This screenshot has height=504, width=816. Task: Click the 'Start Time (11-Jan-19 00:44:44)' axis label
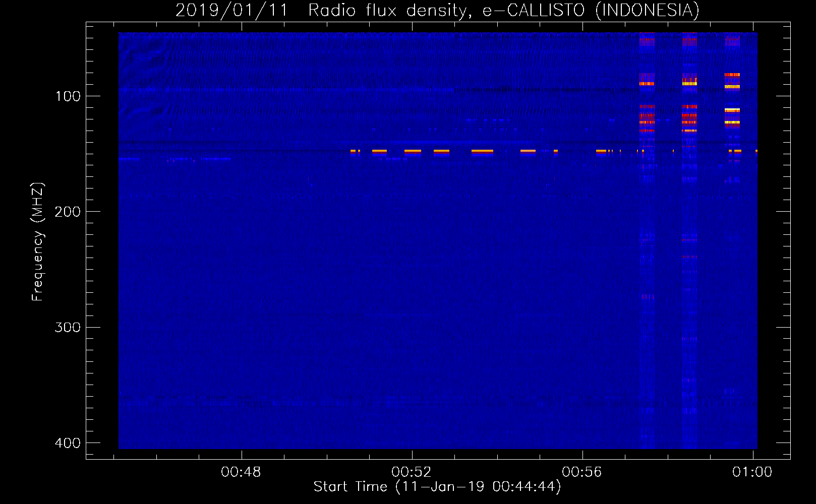point(437,487)
